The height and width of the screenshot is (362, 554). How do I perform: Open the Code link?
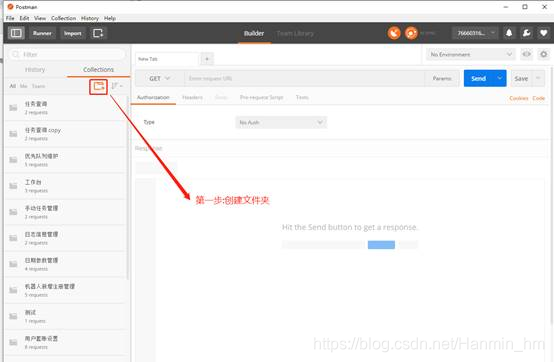(538, 98)
